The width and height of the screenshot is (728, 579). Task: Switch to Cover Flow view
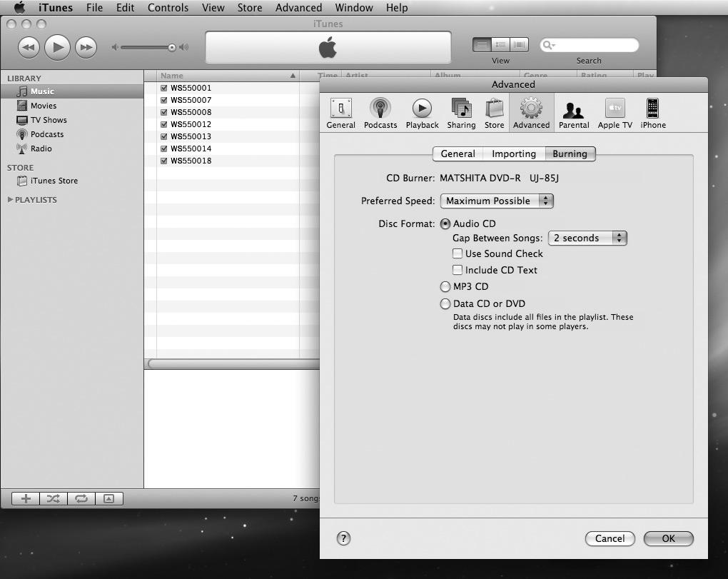coord(519,45)
